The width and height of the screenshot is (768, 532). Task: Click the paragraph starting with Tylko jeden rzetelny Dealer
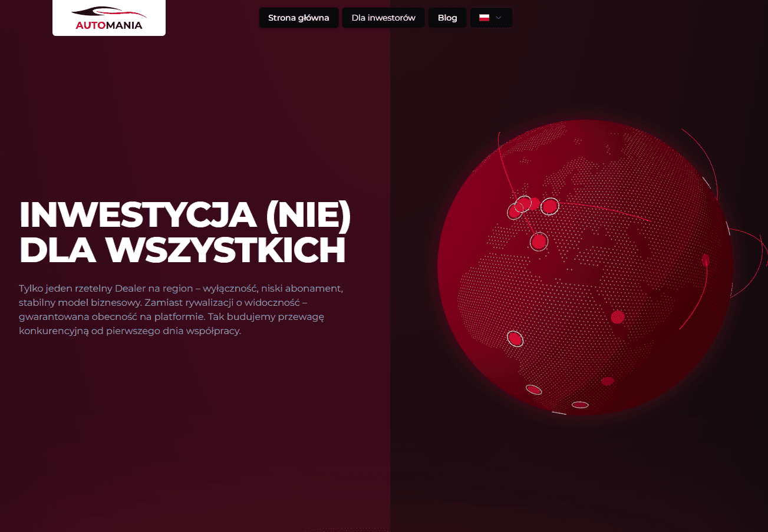tap(180, 309)
